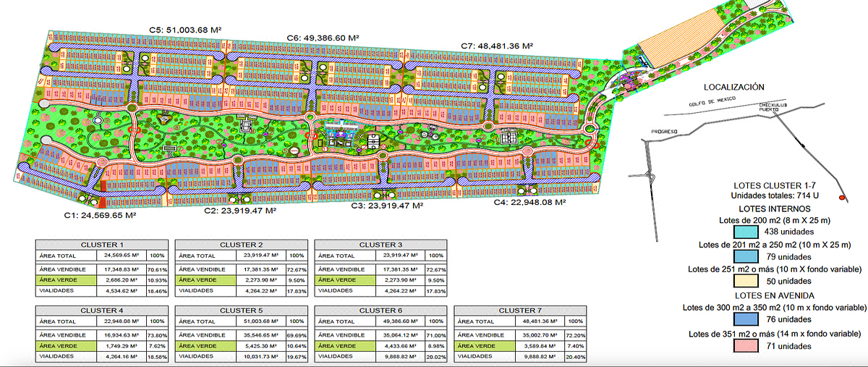Click the CLUSTER 6 table header

click(x=380, y=310)
